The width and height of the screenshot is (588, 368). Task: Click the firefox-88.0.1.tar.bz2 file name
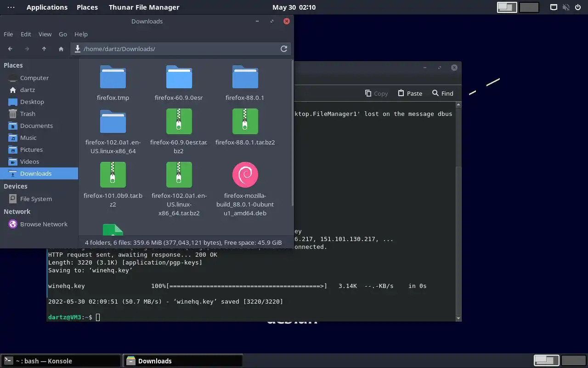point(245,142)
